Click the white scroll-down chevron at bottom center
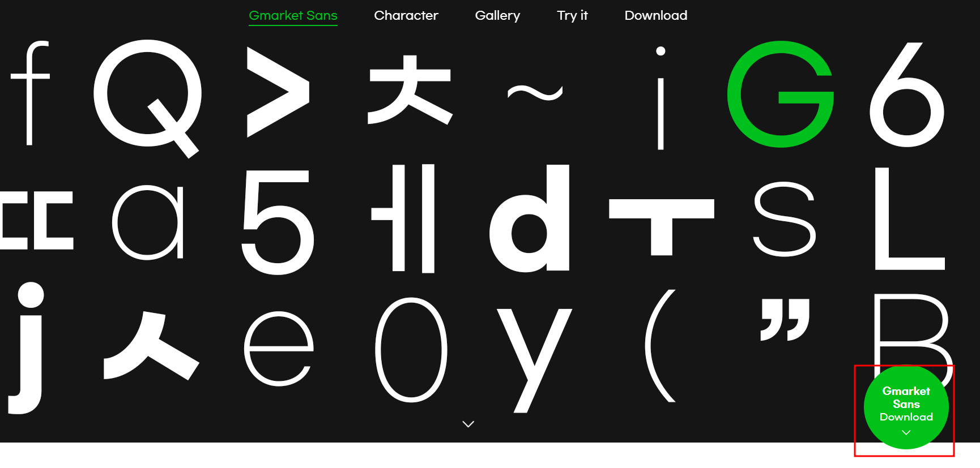Screen dimensions: 980x468 point(468,424)
